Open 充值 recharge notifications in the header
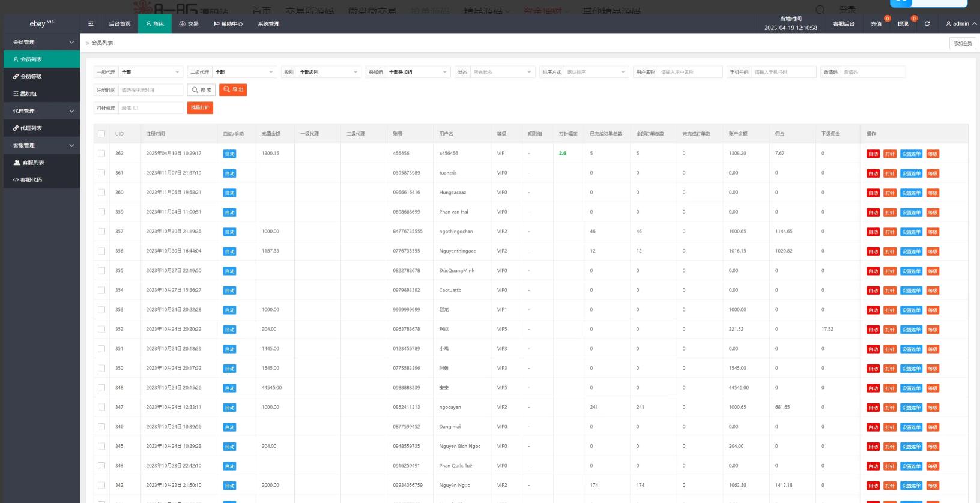 pyautogui.click(x=876, y=24)
